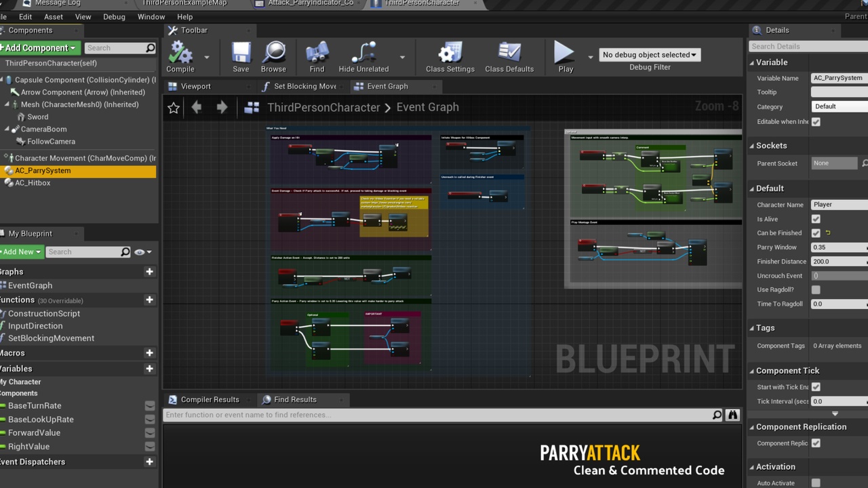Select AC_Hitbox in the components tree
Viewport: 868px width, 488px height.
coord(33,183)
